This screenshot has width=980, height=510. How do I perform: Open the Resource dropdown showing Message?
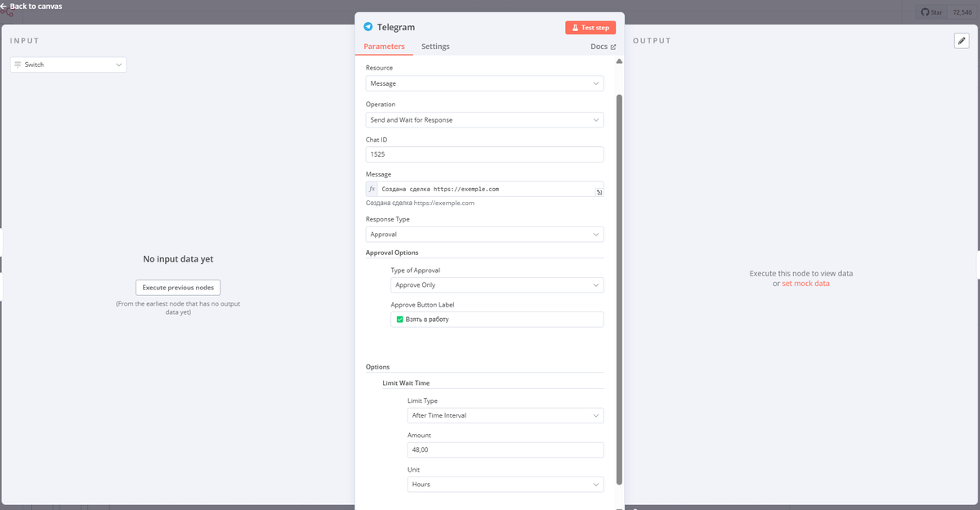[485, 83]
